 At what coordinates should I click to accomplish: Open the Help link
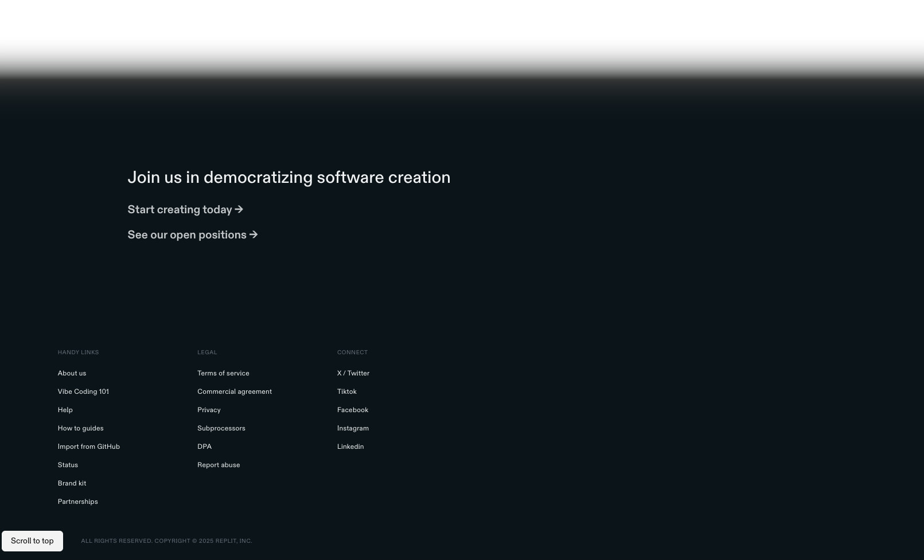[x=65, y=410]
